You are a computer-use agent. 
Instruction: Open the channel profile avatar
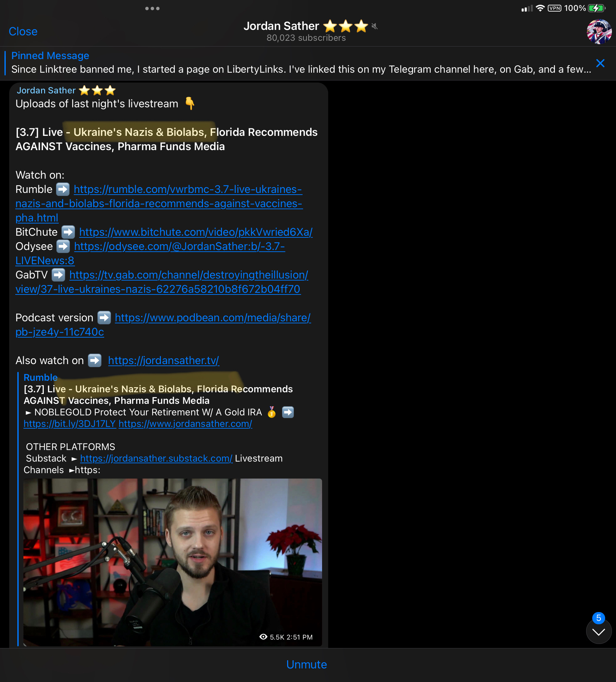[599, 32]
